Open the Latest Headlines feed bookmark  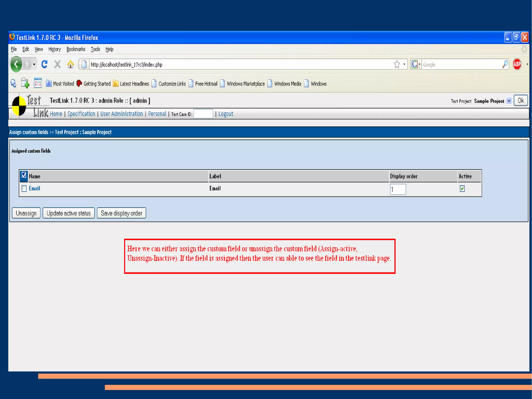coord(131,84)
